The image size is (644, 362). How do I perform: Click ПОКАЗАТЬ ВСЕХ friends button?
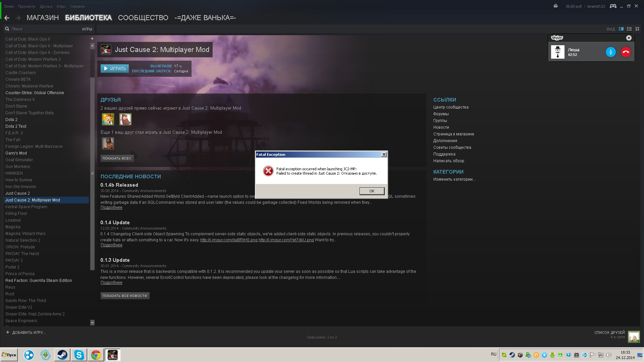pos(117,158)
